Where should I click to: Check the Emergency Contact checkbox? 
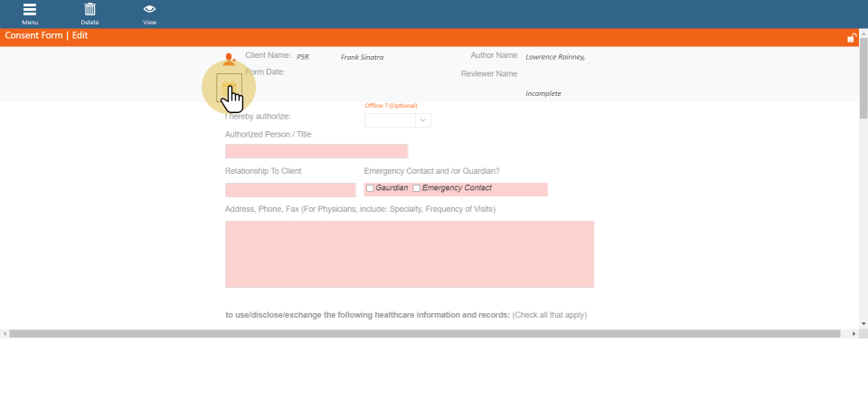[417, 188]
